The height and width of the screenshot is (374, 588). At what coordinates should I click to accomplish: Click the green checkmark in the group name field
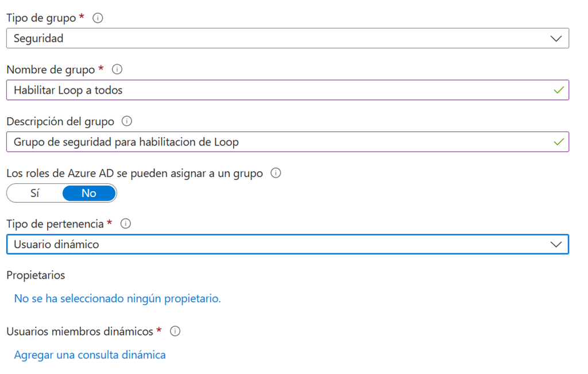pos(558,90)
